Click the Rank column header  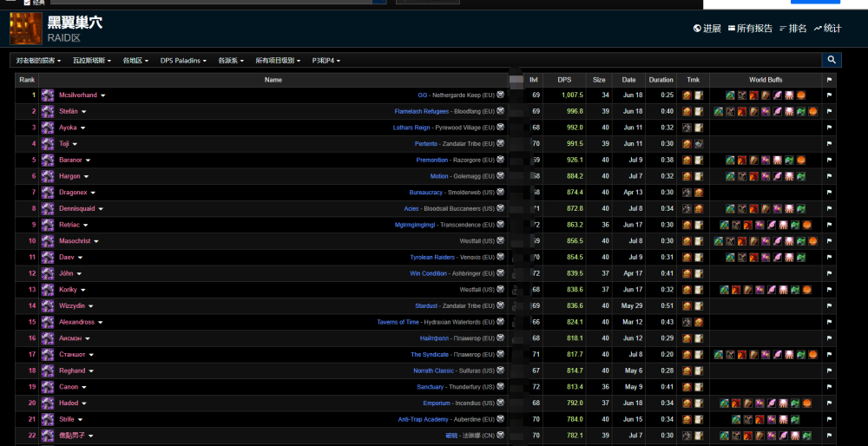pos(27,80)
